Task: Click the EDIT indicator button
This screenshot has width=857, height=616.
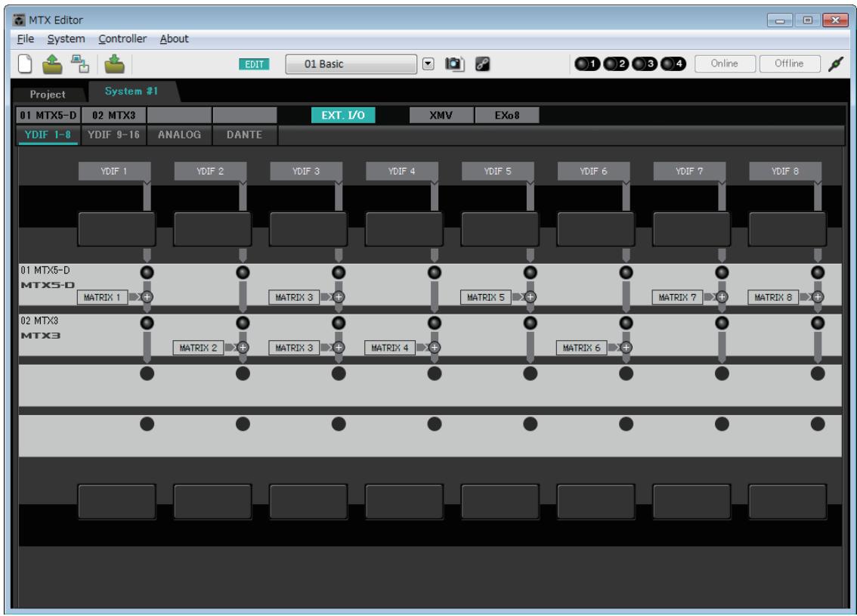Action: 254,64
